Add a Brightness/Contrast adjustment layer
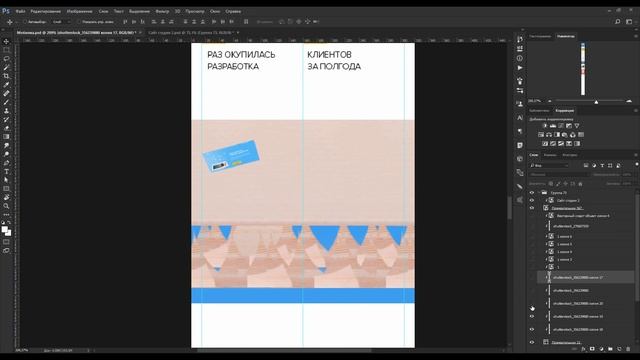Viewport: 640px width, 360px height. [545, 126]
